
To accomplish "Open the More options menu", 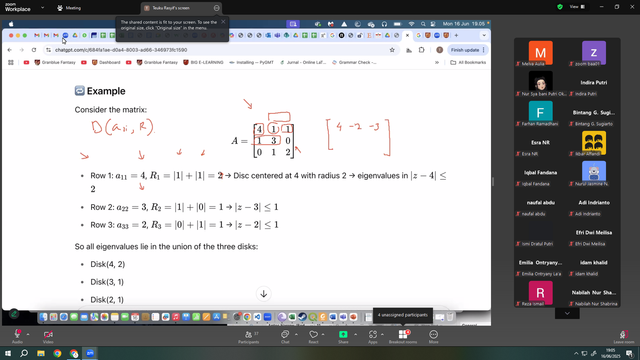I will (x=433, y=336).
